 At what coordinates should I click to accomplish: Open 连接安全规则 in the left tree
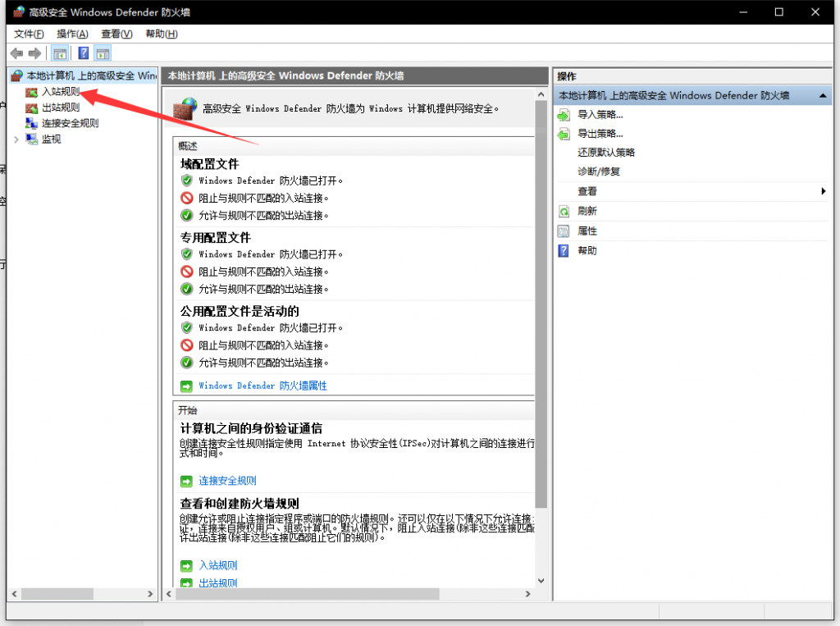click(x=70, y=123)
